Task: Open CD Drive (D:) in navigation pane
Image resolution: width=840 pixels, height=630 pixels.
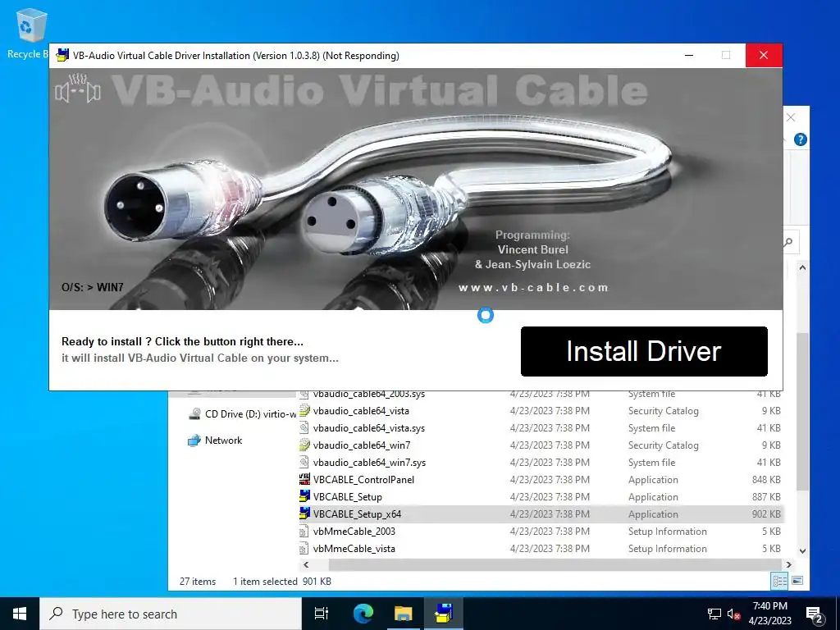Action: click(x=243, y=414)
